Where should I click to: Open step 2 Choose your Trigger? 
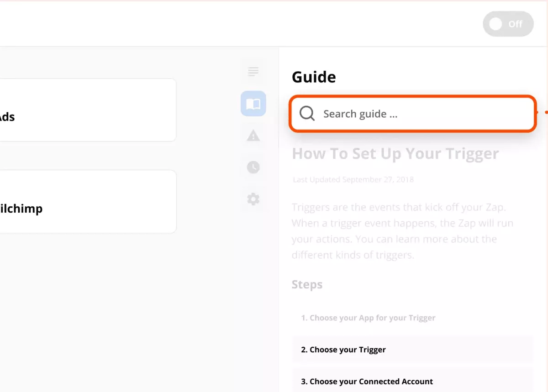(412, 350)
